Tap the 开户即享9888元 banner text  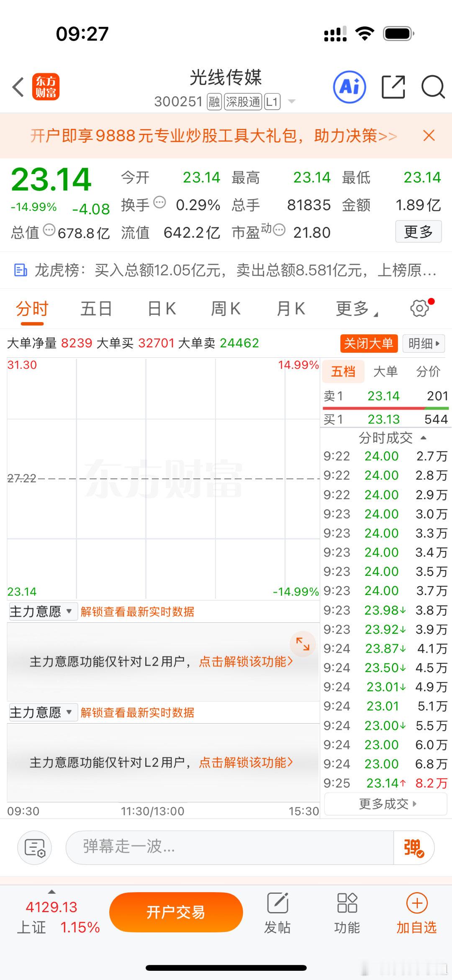click(213, 136)
